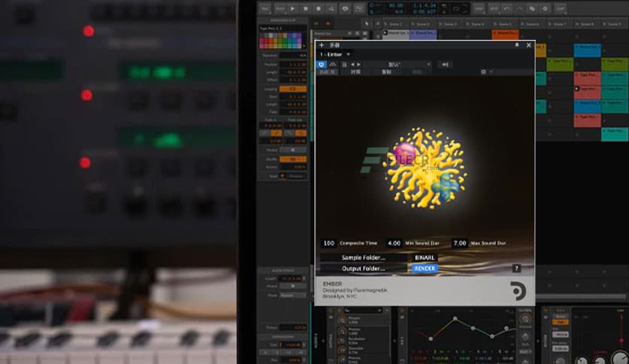The height and width of the screenshot is (364, 629).
Task: Click the Composite Time value field
Action: pos(329,243)
